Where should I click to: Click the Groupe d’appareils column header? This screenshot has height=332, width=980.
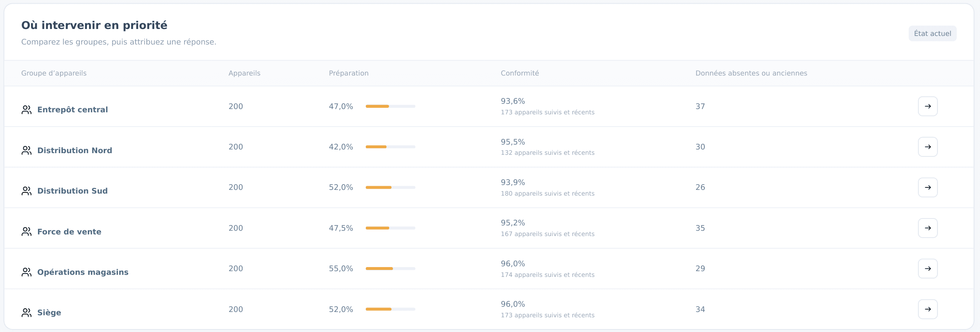coord(54,73)
